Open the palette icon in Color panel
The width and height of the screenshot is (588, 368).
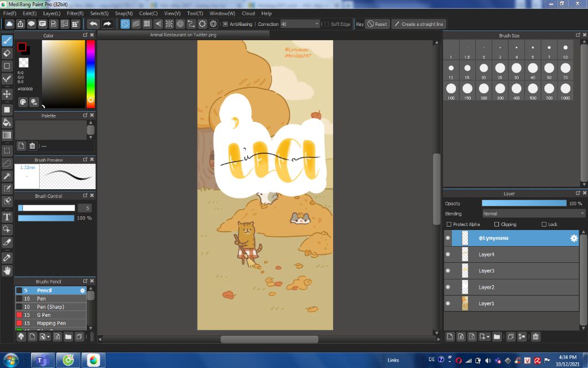[x=23, y=102]
